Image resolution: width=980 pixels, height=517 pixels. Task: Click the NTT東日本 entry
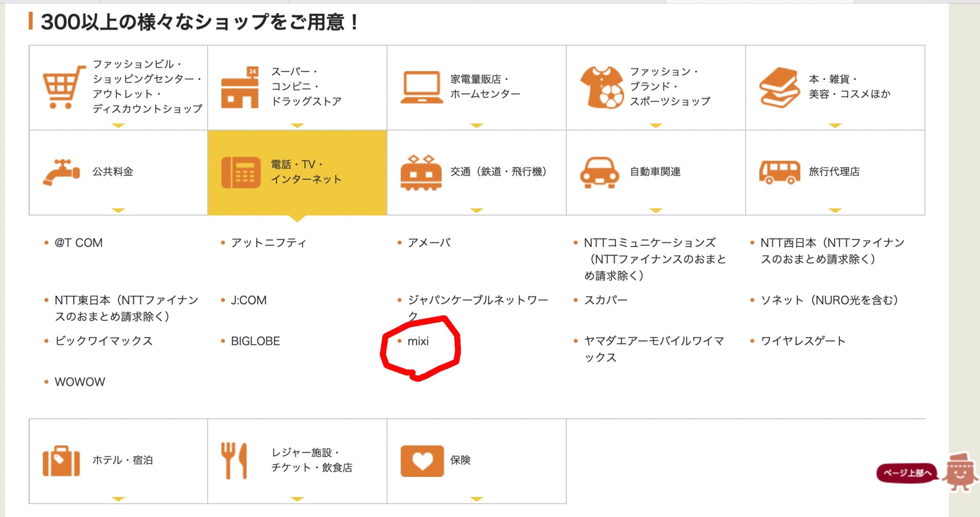click(x=126, y=308)
